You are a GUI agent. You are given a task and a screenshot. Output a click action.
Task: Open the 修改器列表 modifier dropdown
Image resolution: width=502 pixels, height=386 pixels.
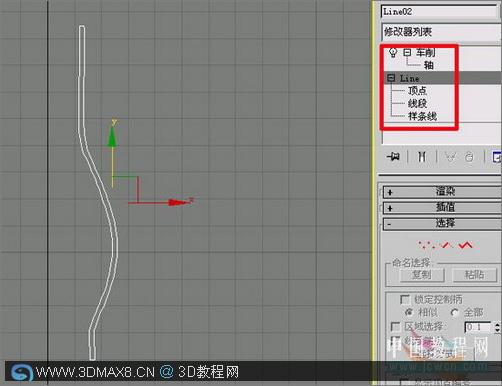tap(442, 32)
